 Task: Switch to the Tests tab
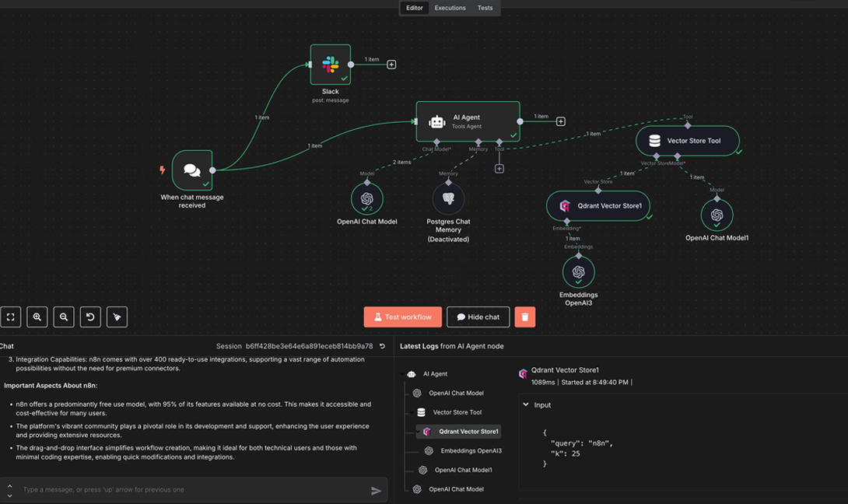pos(485,8)
